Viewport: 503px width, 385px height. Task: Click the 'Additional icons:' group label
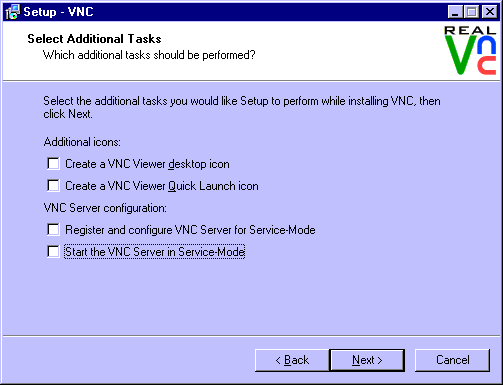click(82, 142)
